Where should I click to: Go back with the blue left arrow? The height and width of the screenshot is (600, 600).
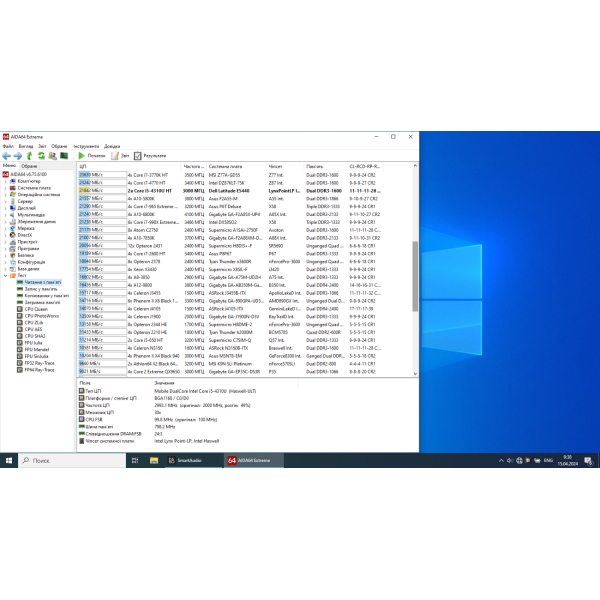click(7, 156)
